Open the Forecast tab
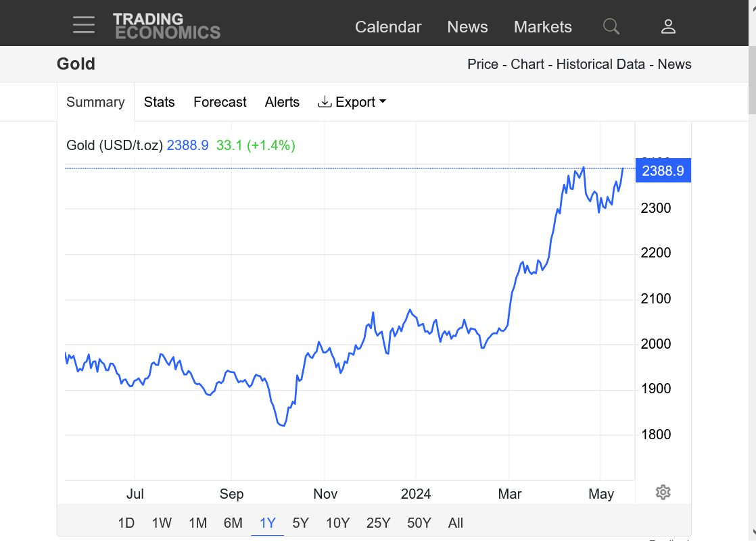This screenshot has height=546, width=756. click(220, 102)
